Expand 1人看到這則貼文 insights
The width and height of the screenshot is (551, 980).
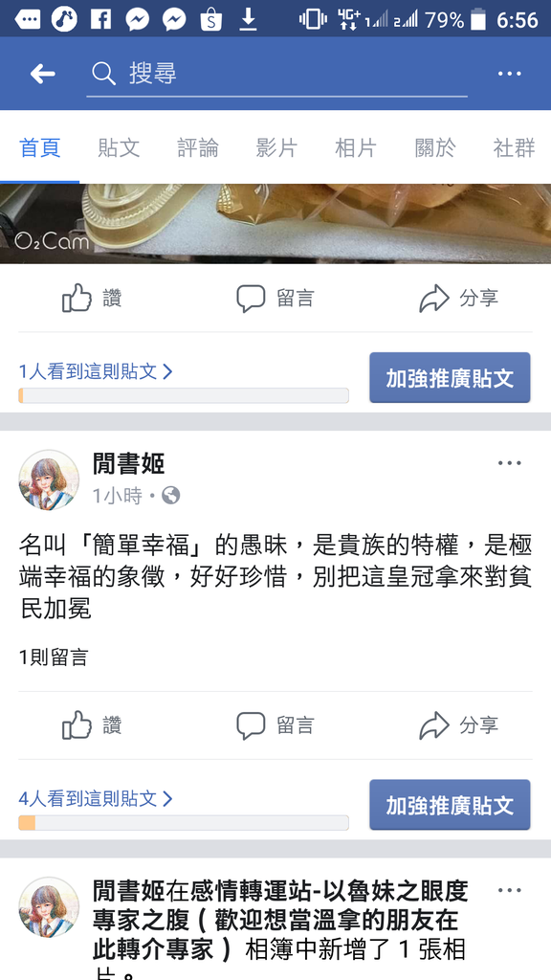96,372
